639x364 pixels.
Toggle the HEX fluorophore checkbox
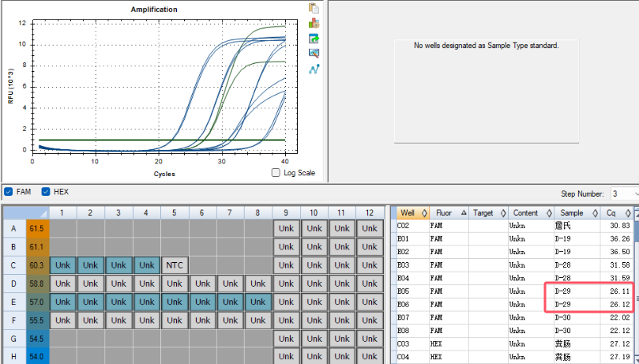tap(46, 191)
